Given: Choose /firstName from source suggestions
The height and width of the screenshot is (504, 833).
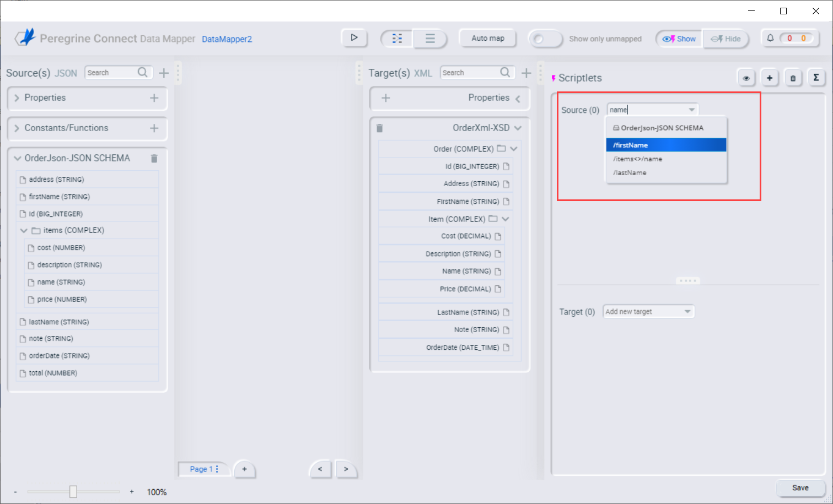Looking at the screenshot, I should click(x=666, y=145).
